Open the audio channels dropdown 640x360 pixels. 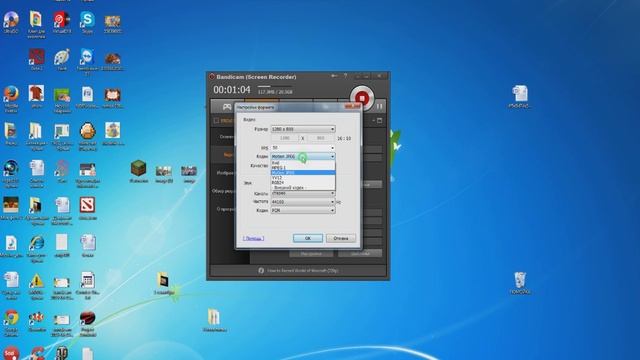pos(303,193)
